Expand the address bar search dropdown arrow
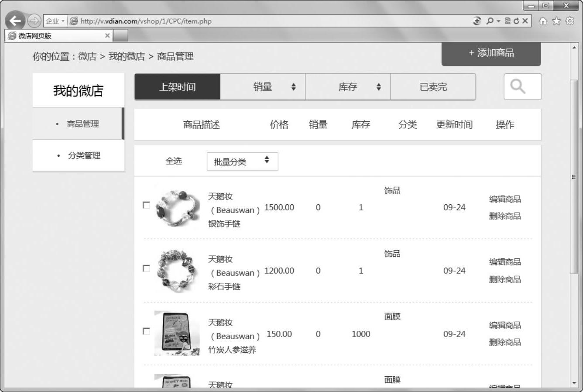This screenshot has height=392, width=583. point(498,21)
